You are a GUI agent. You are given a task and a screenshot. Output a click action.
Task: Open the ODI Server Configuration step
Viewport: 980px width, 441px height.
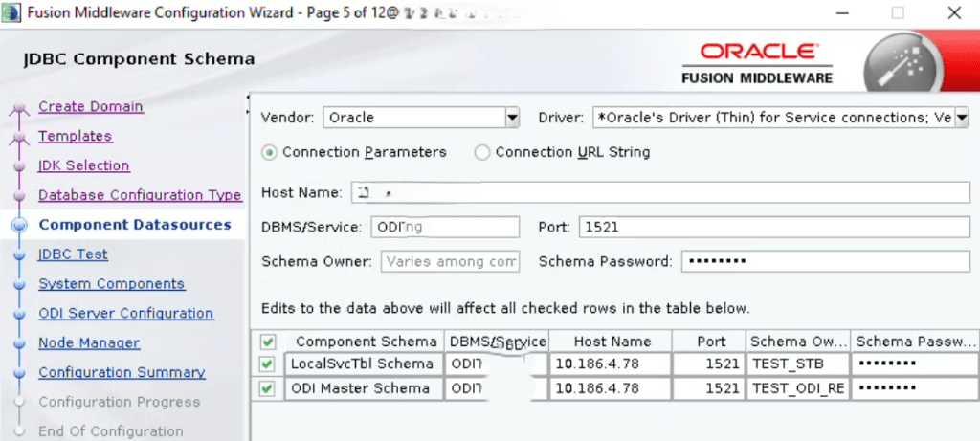(125, 314)
